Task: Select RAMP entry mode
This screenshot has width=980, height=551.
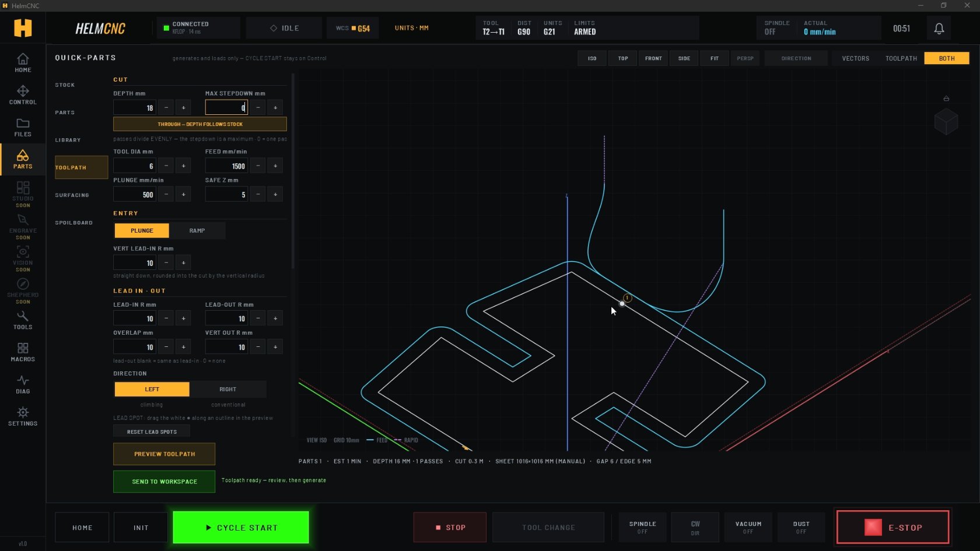Action: (x=197, y=230)
